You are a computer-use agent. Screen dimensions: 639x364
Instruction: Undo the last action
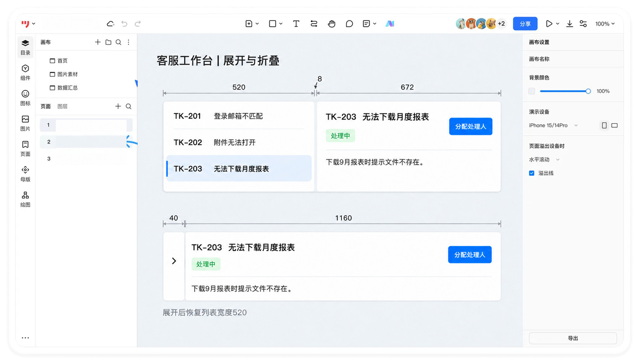pos(124,24)
